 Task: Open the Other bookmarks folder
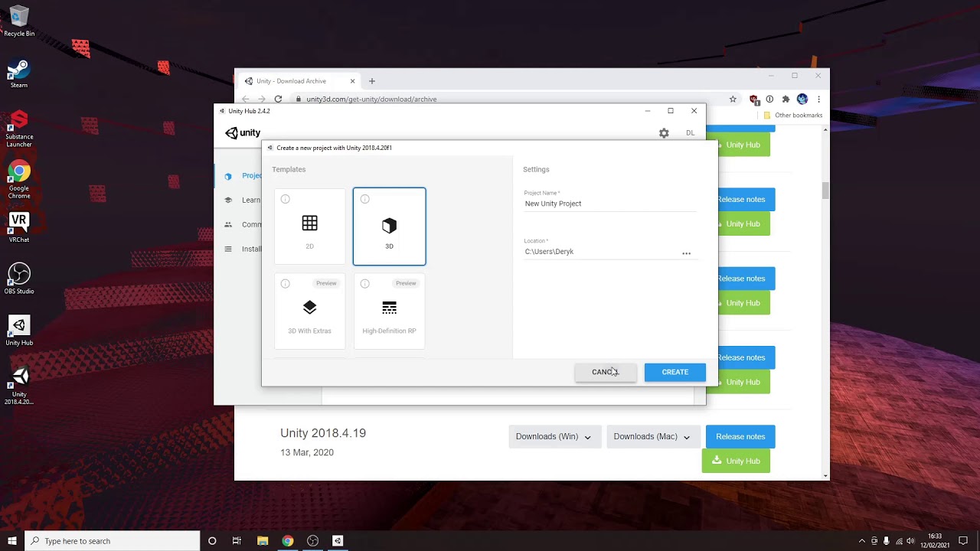pyautogui.click(x=792, y=116)
